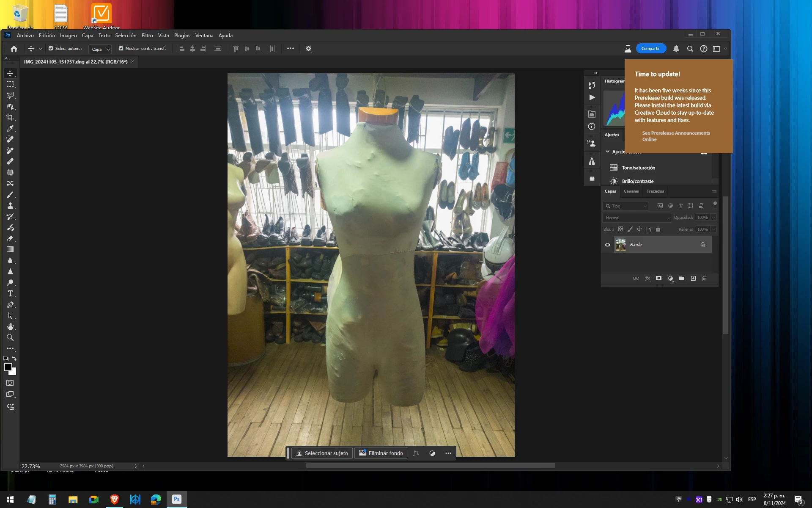
Task: Click the Seleccionar sujeto button
Action: pyautogui.click(x=322, y=453)
